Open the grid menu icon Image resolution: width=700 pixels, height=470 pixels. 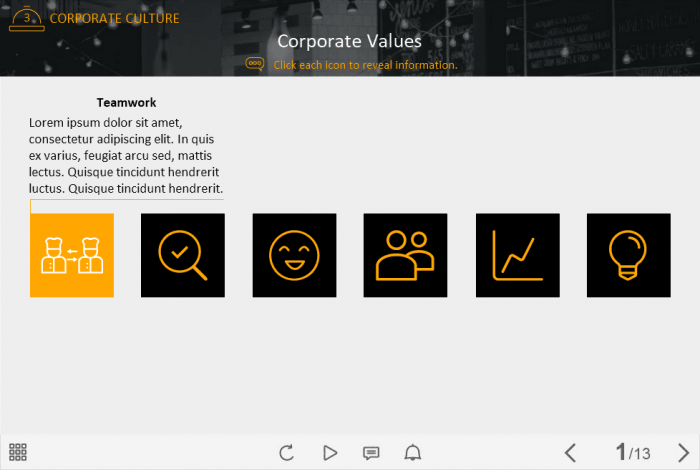(x=18, y=452)
